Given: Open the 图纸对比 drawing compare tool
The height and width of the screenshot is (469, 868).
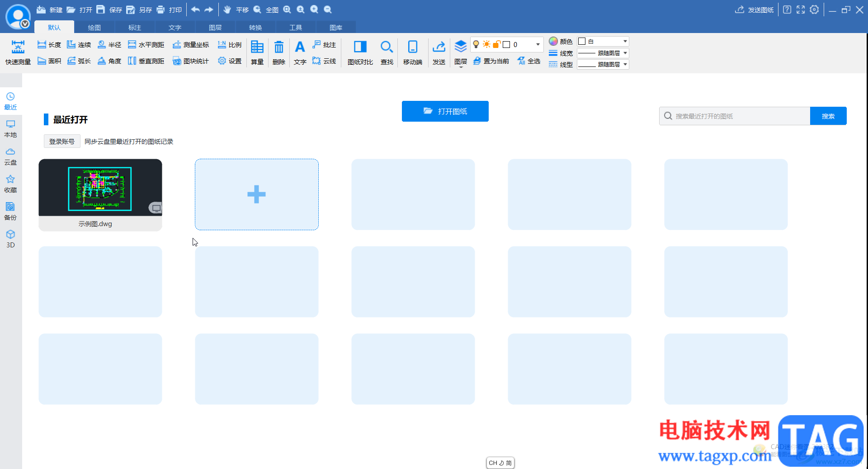Looking at the screenshot, I should coord(360,52).
